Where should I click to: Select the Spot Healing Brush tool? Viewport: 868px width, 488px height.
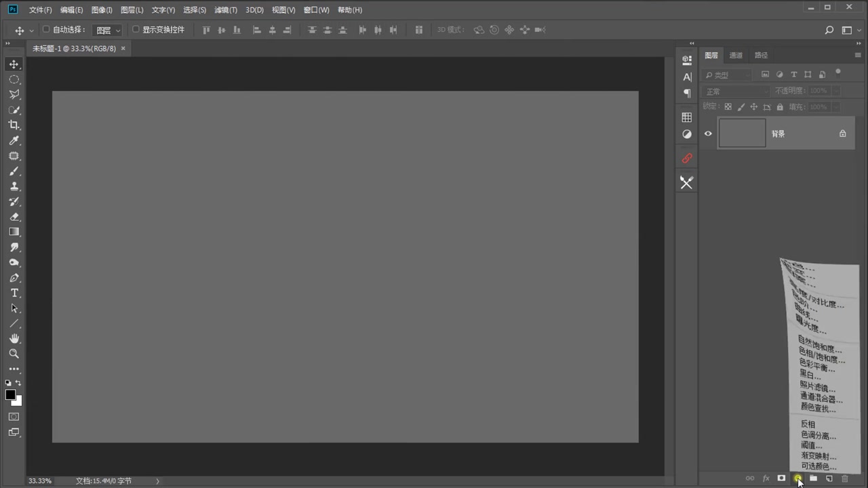(14, 156)
